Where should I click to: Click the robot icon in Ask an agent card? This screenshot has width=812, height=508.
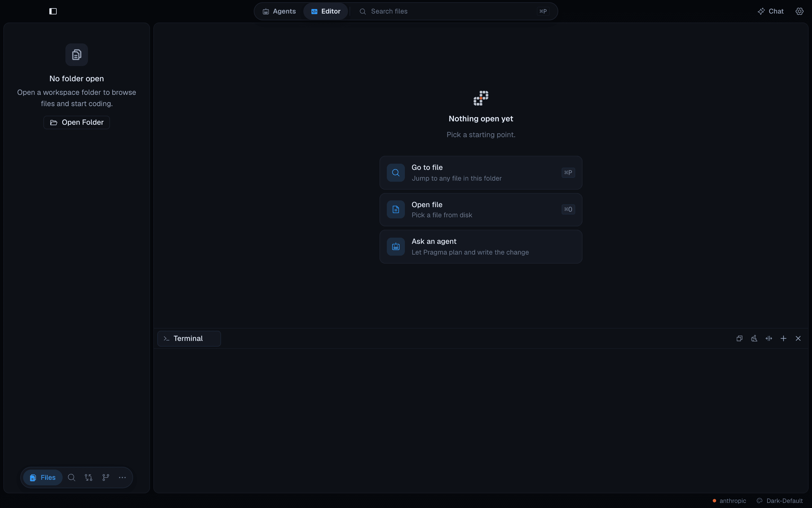(x=396, y=247)
